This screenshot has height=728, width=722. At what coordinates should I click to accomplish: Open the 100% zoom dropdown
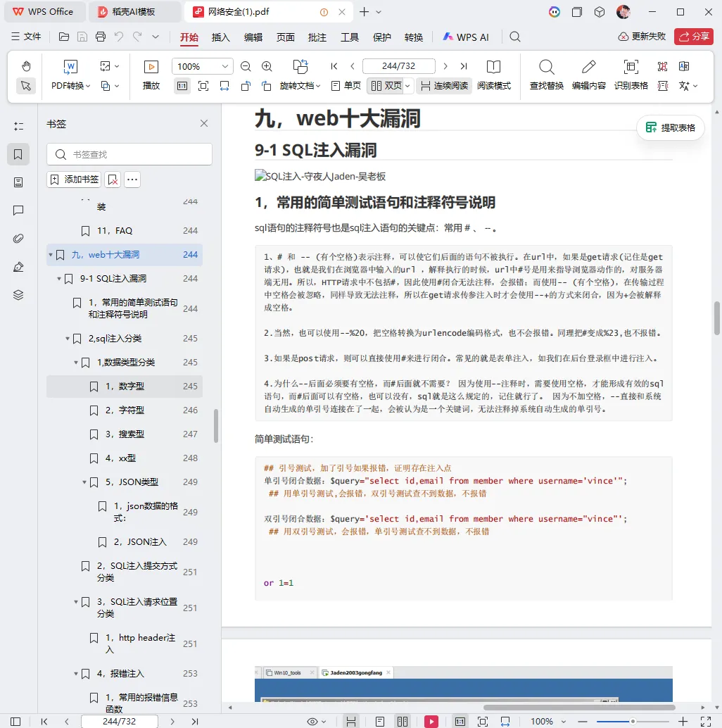click(202, 66)
